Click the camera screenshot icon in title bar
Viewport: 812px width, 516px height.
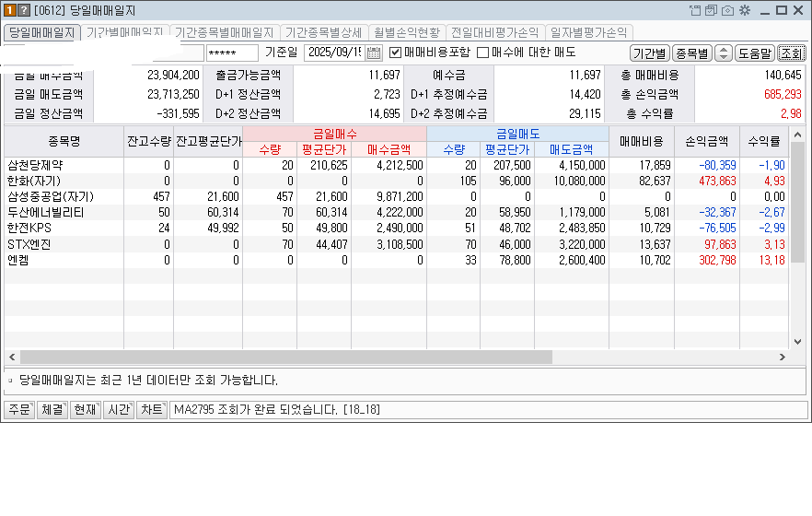727,10
